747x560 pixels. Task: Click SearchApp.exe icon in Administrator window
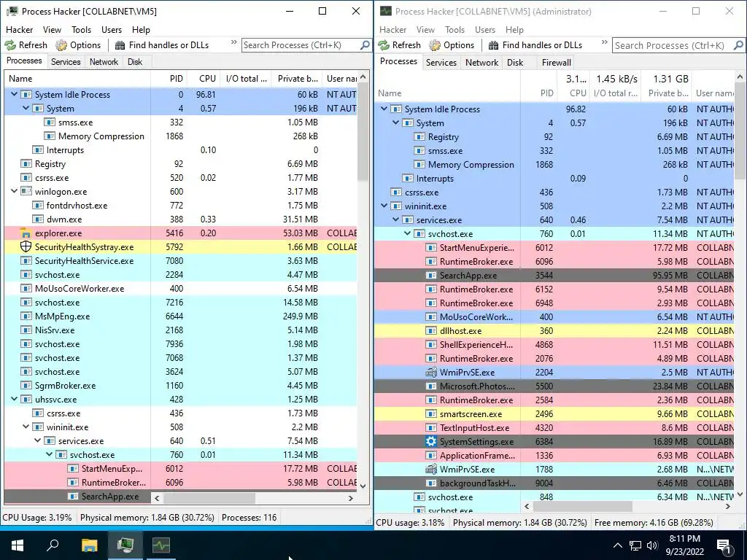431,276
